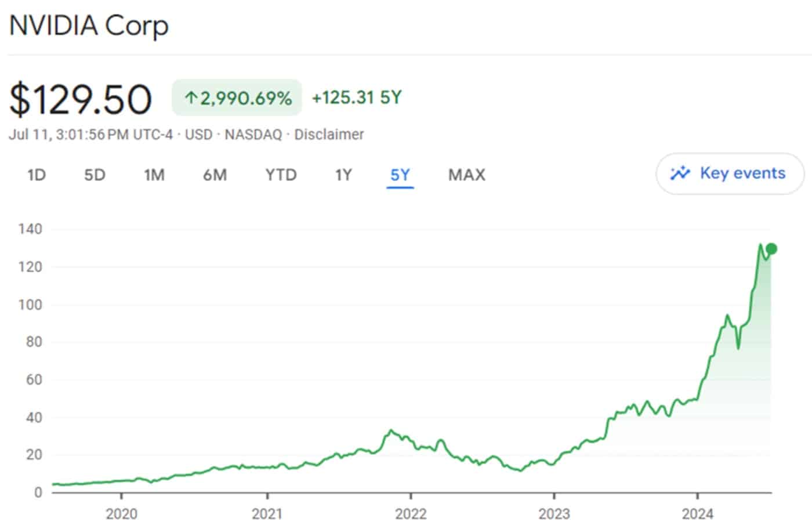
Task: Click the 2,990.69% change badge
Action: point(237,98)
